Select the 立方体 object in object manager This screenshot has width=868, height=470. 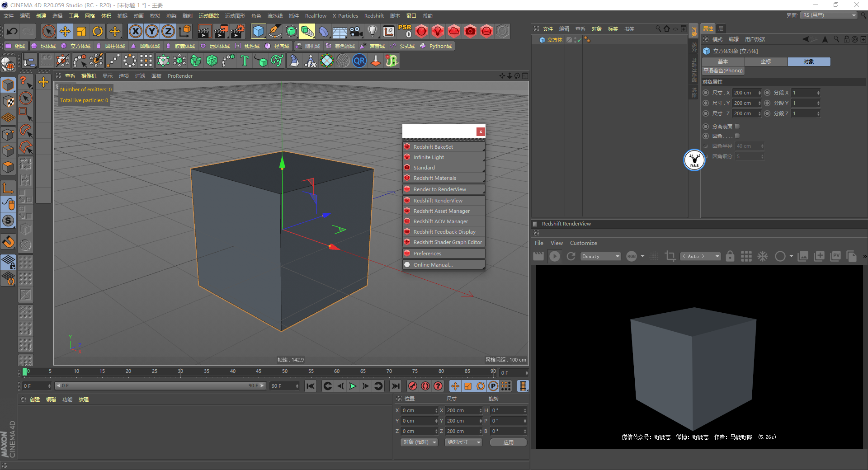tap(555, 40)
